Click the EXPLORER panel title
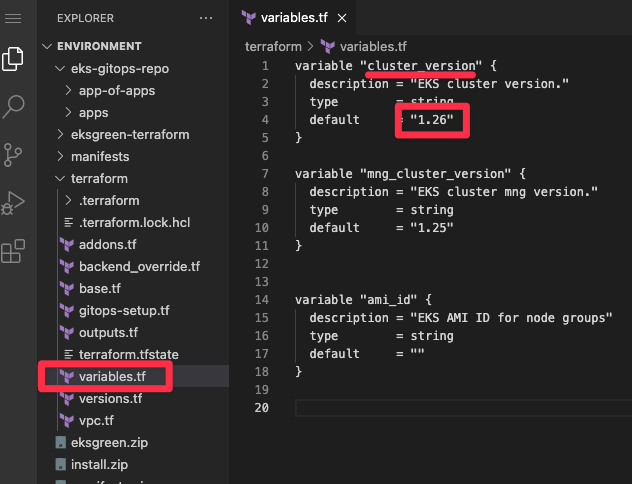This screenshot has height=484, width=632. click(85, 18)
